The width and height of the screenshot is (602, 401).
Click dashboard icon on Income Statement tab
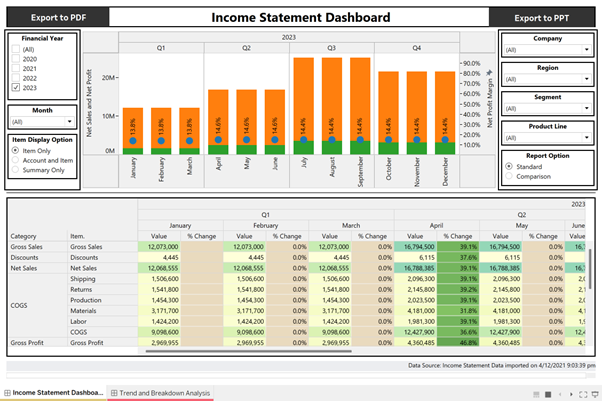tap(6, 393)
